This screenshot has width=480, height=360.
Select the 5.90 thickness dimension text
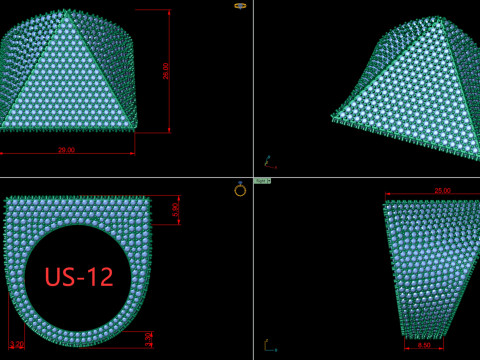(176, 210)
